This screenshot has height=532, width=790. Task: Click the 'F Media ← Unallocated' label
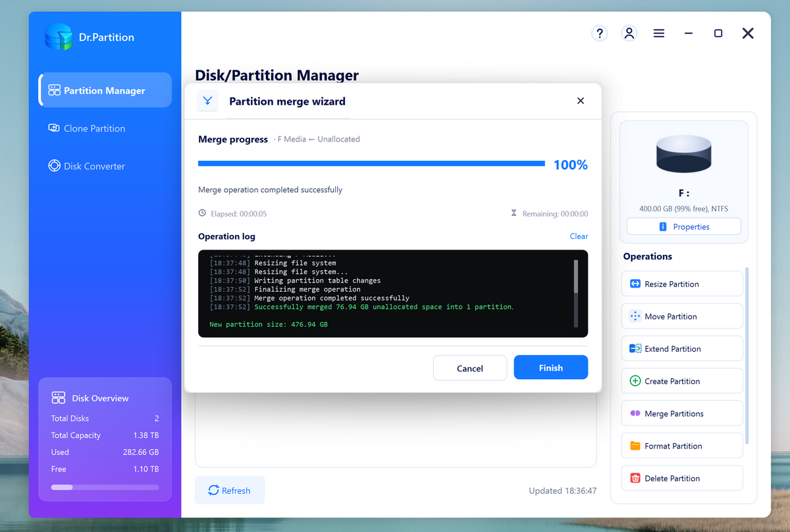click(319, 140)
